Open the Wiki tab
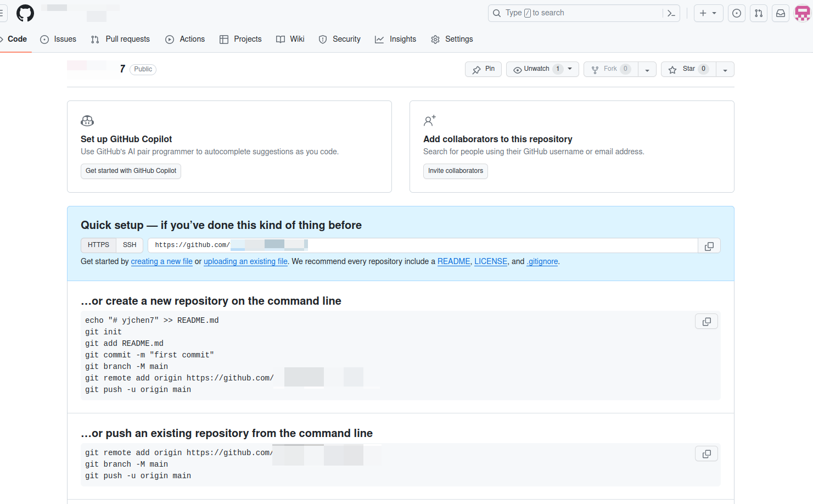This screenshot has height=504, width=813. click(x=290, y=39)
